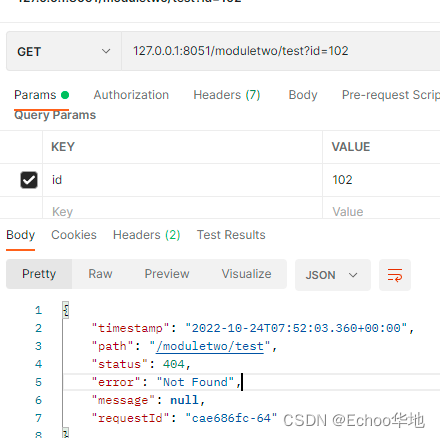Viewport: 440px width, 438px height.
Task: Open the request Headers (7) tab
Action: coord(227,95)
